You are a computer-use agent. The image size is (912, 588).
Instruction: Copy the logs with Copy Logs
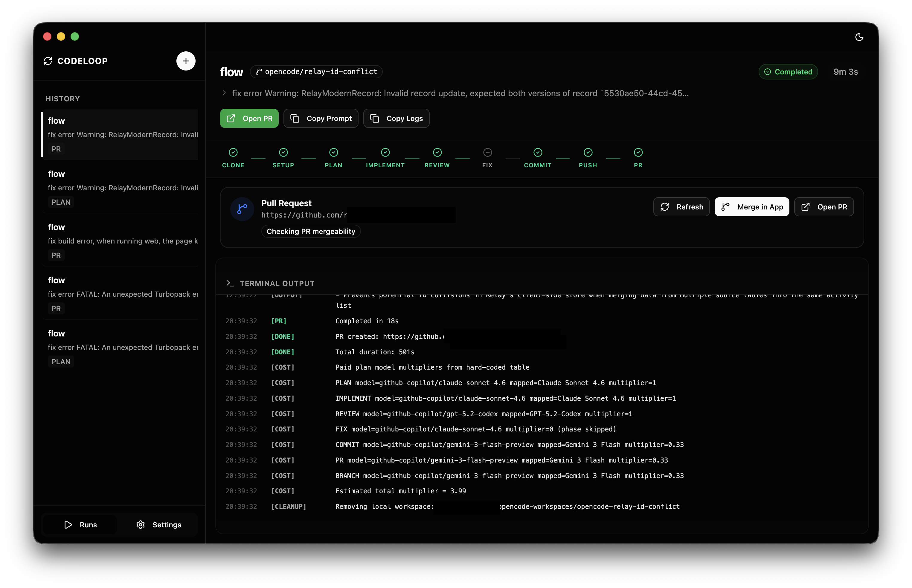396,118
